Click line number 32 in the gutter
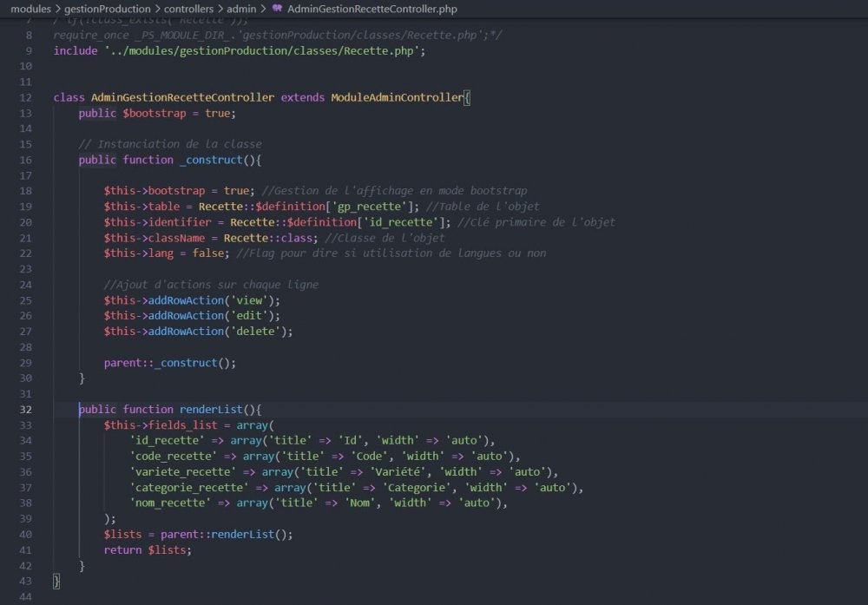 pos(25,410)
